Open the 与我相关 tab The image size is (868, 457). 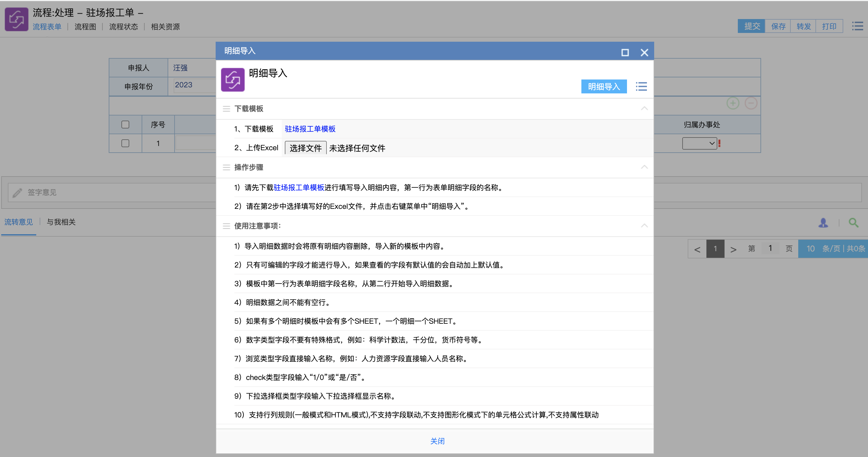[x=61, y=222]
